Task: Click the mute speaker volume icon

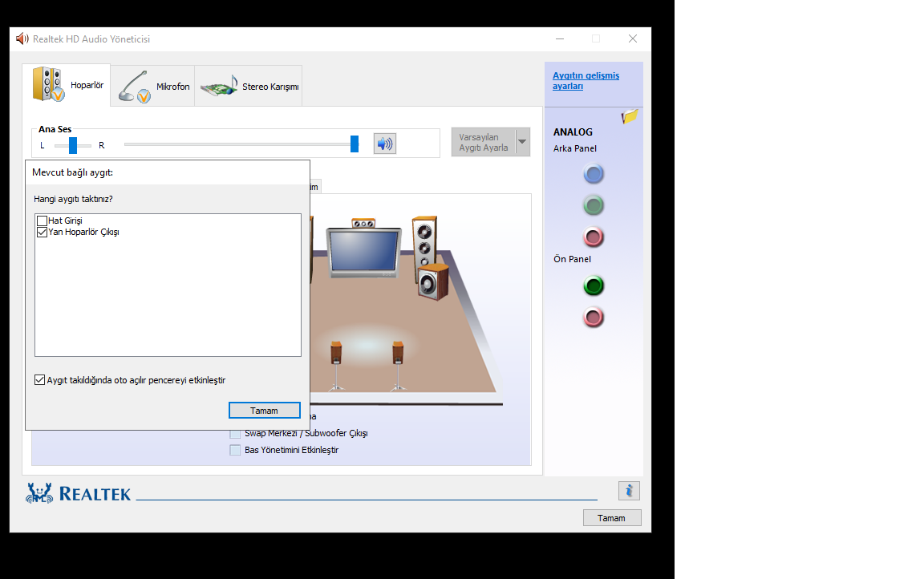Action: click(385, 144)
